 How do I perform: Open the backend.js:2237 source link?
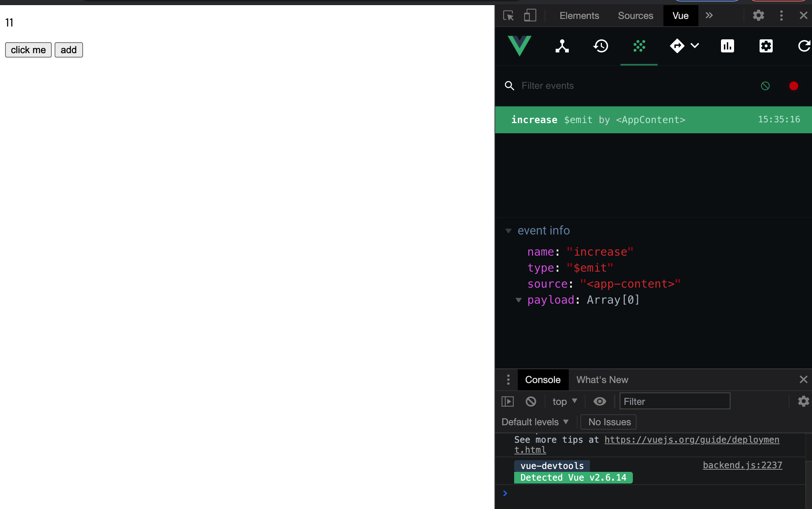(742, 465)
